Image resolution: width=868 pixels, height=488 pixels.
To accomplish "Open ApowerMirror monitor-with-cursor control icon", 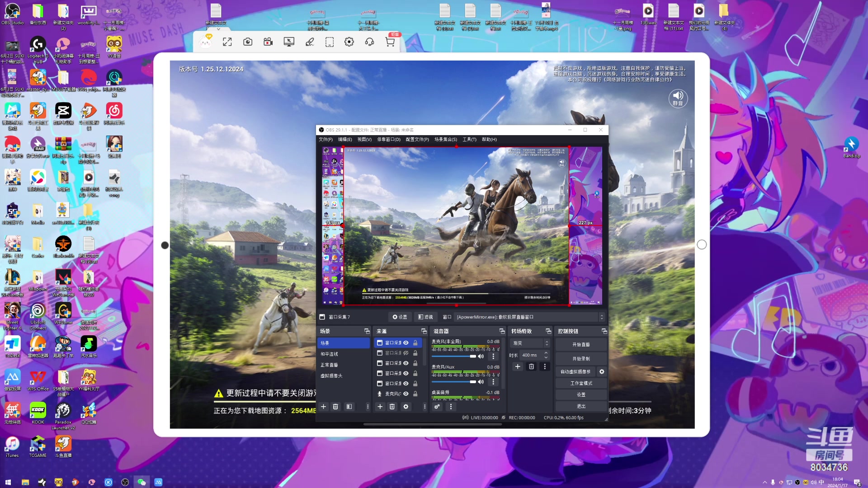I will coord(289,42).
